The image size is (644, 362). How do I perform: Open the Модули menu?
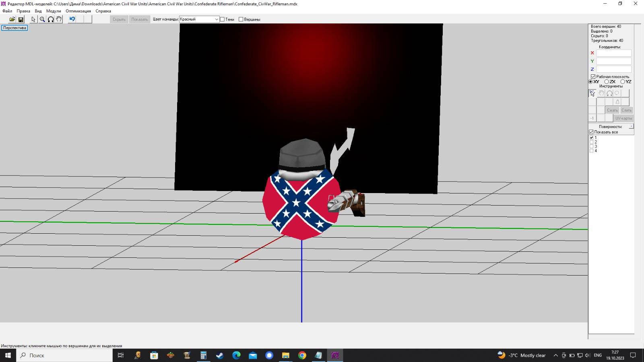[x=54, y=11]
